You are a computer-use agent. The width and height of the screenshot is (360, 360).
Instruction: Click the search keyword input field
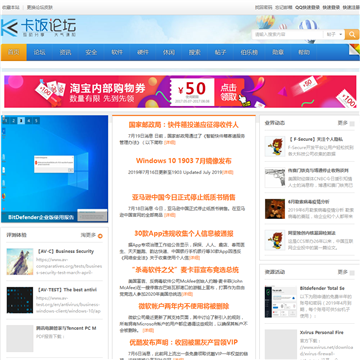click(288, 34)
